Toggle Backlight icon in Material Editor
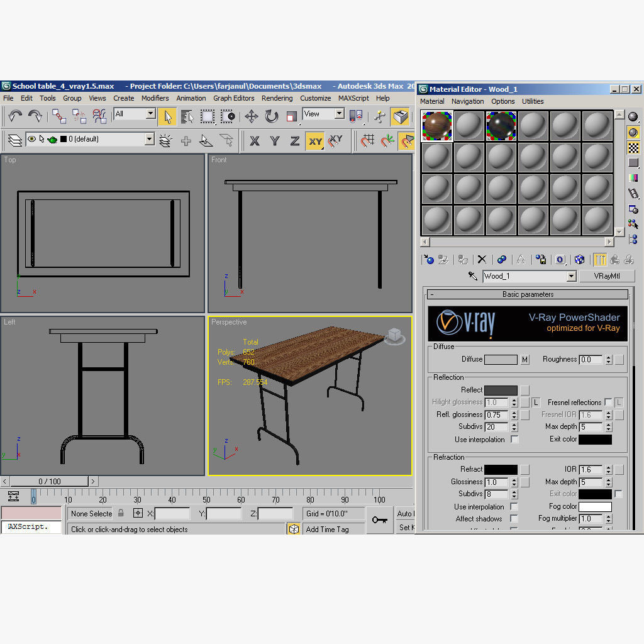Screen dimensions: 644x644 pyautogui.click(x=633, y=132)
